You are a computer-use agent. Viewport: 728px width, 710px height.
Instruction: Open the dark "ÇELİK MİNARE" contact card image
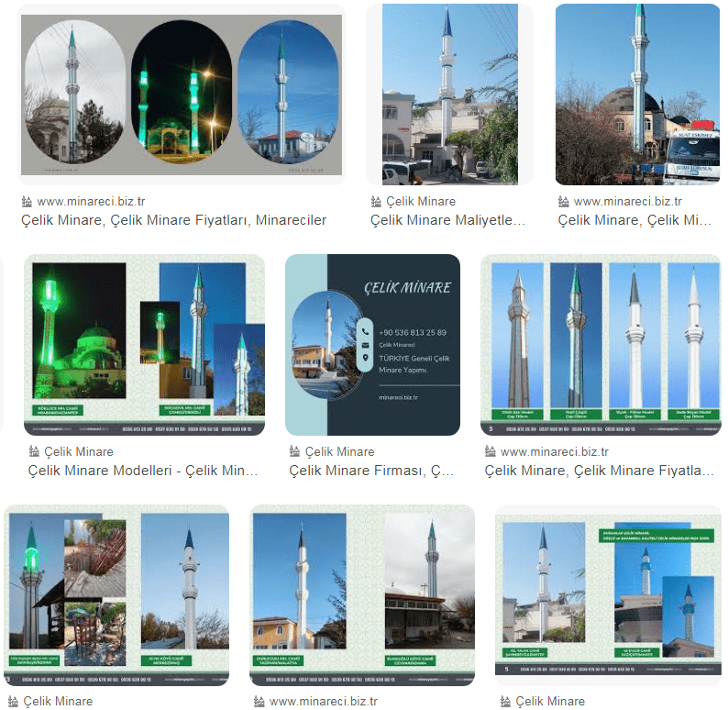point(372,344)
